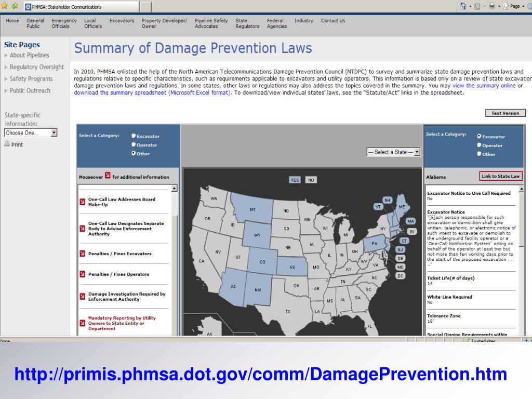Image resolution: width=532 pixels, height=399 pixels.
Task: Follow the view the summary online link
Action: click(484, 86)
